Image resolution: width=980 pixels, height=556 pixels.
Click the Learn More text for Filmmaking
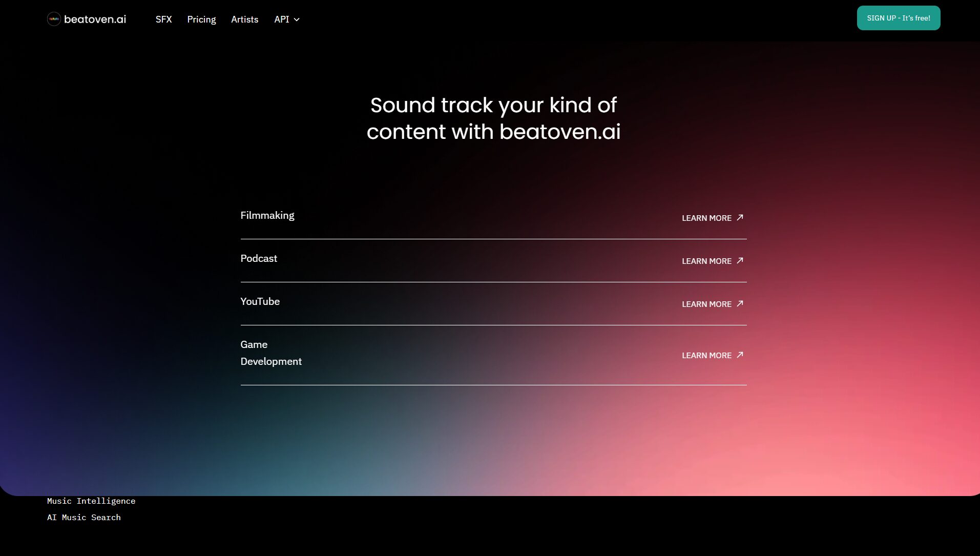click(706, 218)
